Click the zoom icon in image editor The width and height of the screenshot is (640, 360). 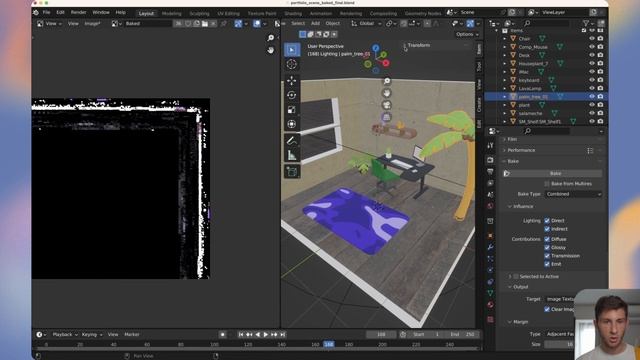[x=271, y=38]
